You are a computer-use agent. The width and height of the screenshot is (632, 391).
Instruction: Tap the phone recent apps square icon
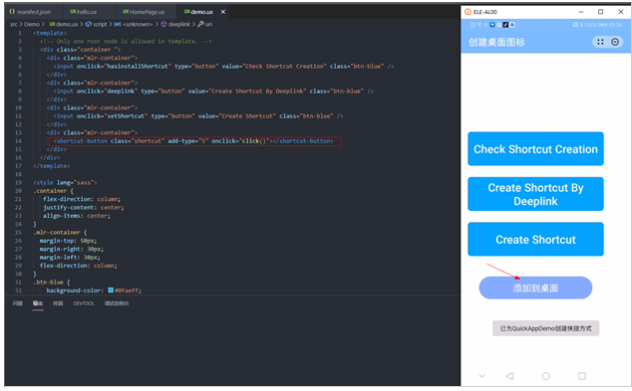pos(582,376)
